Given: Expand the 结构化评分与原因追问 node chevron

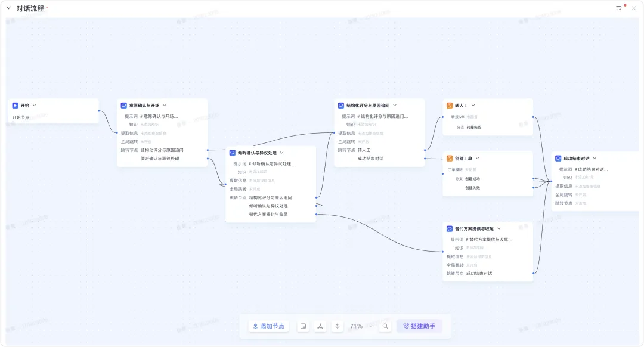Looking at the screenshot, I should 395,106.
